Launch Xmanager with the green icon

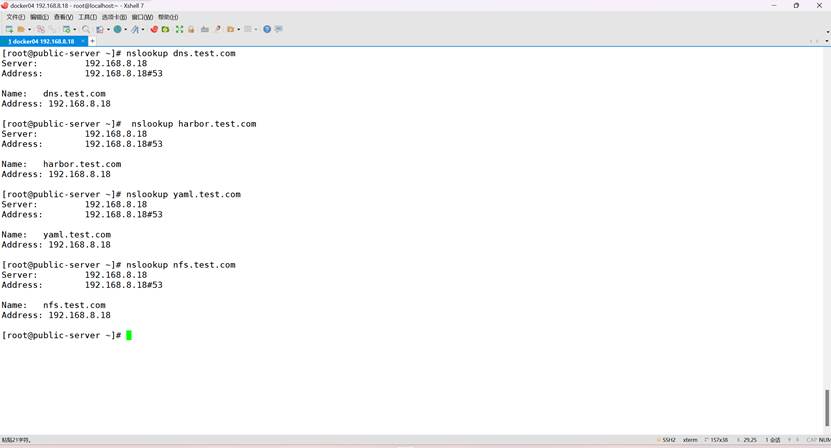pos(165,29)
